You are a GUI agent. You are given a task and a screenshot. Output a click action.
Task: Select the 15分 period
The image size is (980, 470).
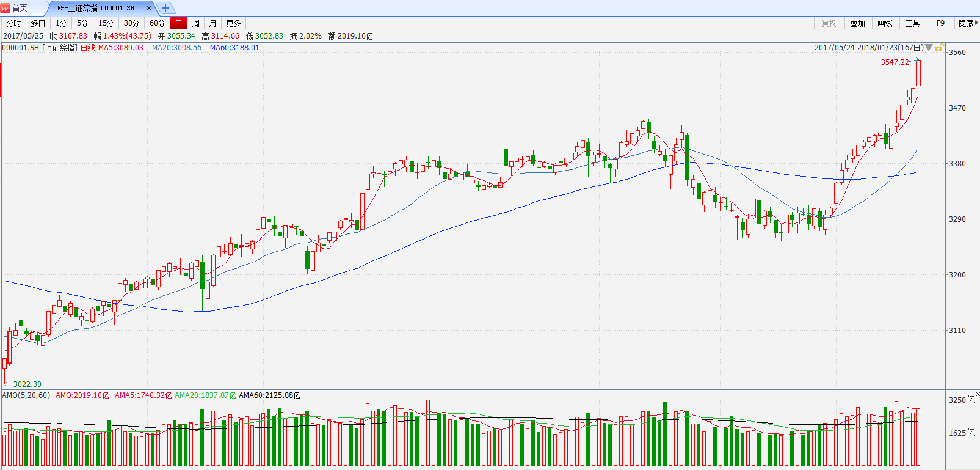point(106,23)
